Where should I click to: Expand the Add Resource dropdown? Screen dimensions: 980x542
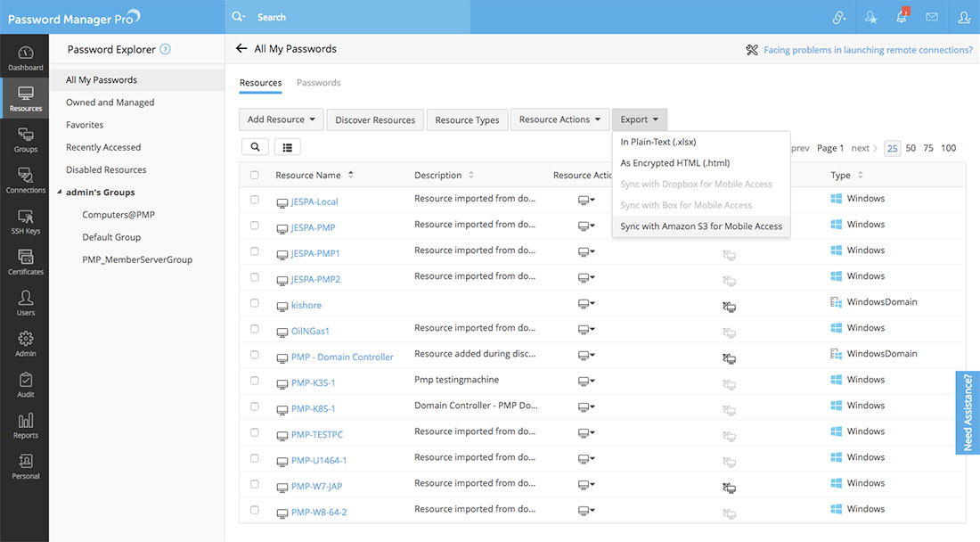[282, 119]
